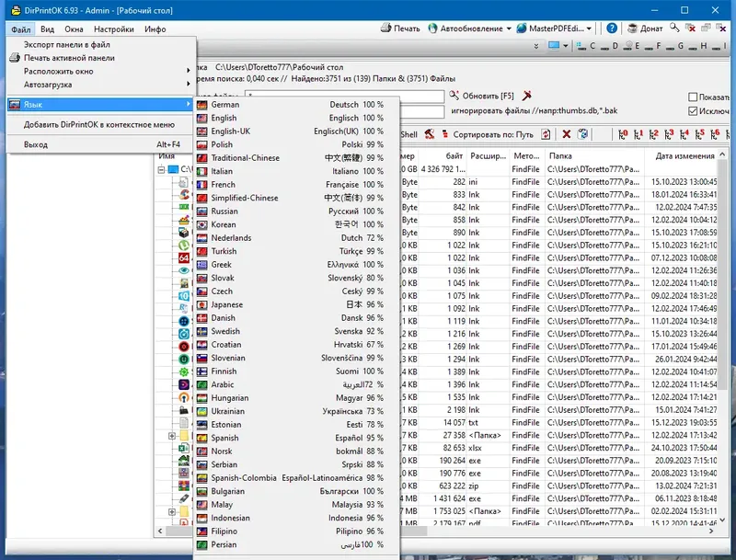Open the Вид menu
The width and height of the screenshot is (736, 560).
[x=47, y=29]
